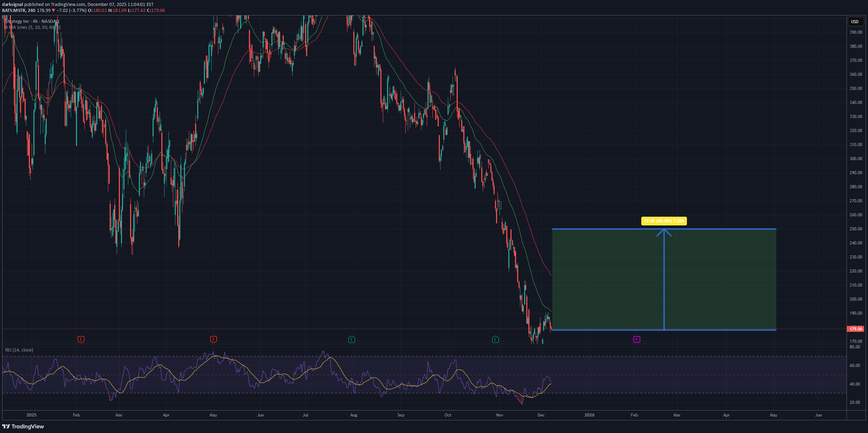Screen dimensions: 868x433
Task: Click the red earnings marker near February 2025
Action: [x=81, y=339]
